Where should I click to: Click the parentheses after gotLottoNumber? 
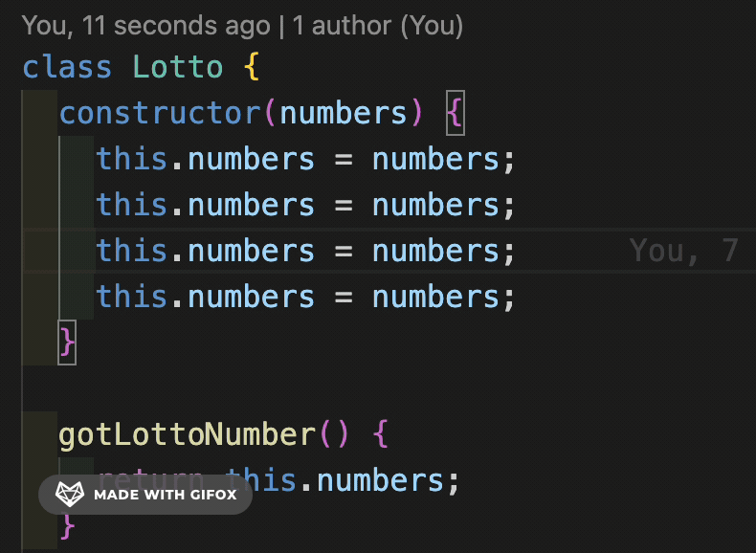point(334,434)
